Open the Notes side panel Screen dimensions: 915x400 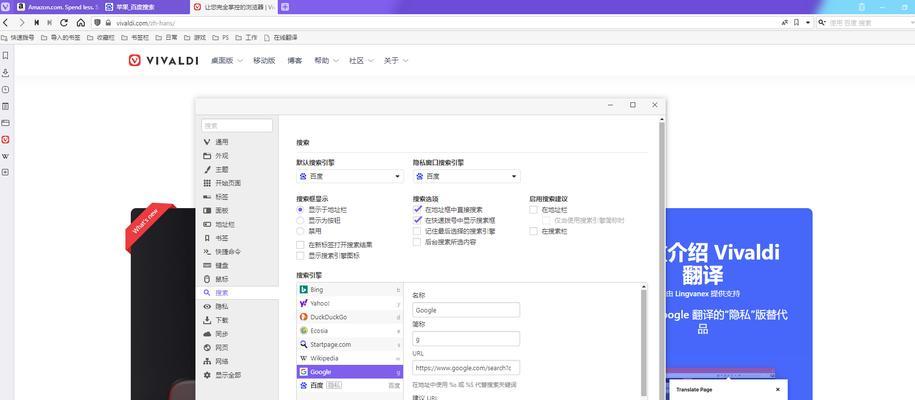coord(5,106)
